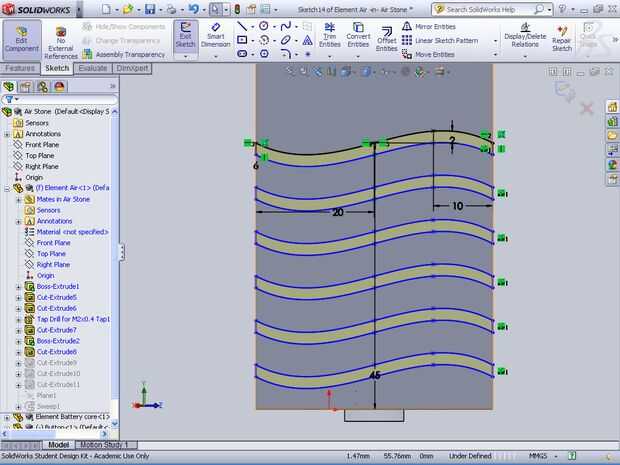Open Appearances tab in task pane
Screen dimensions: 620x465
(x=612, y=164)
